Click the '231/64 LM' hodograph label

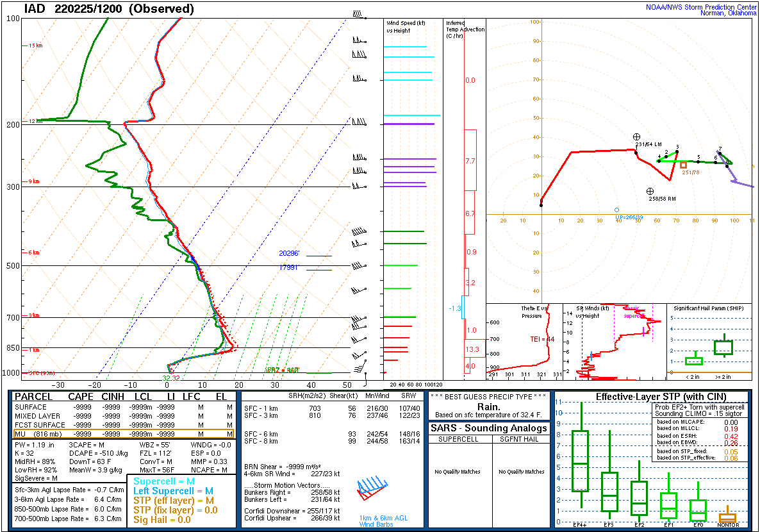(x=648, y=144)
